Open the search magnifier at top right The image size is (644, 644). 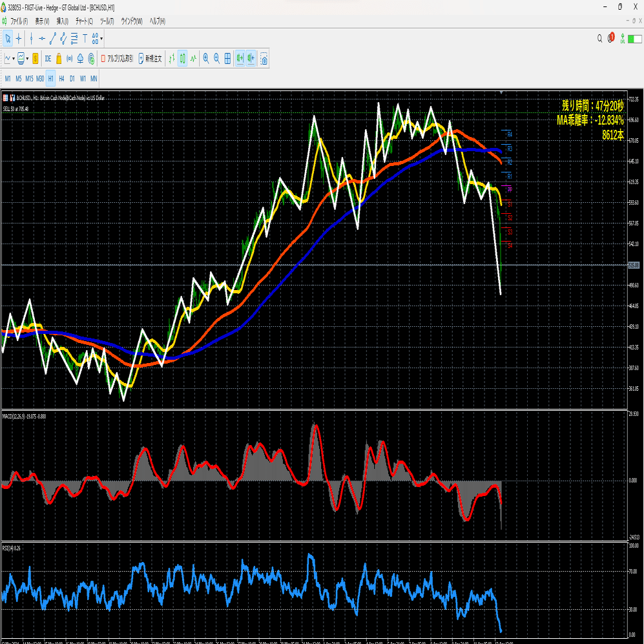599,39
